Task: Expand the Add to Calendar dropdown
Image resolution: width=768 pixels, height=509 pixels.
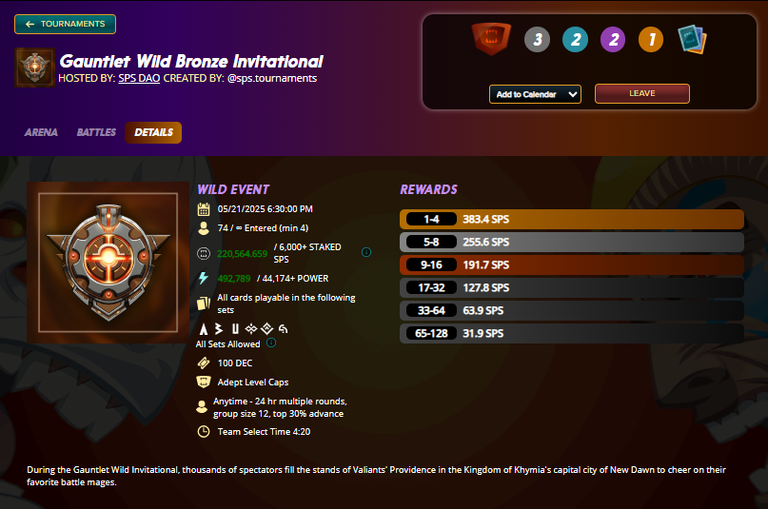Action: pos(535,94)
